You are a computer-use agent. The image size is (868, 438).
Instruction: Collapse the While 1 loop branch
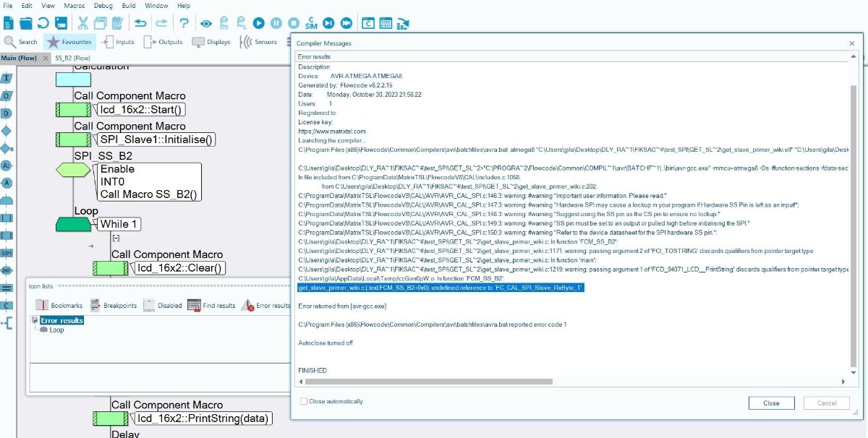[116, 238]
